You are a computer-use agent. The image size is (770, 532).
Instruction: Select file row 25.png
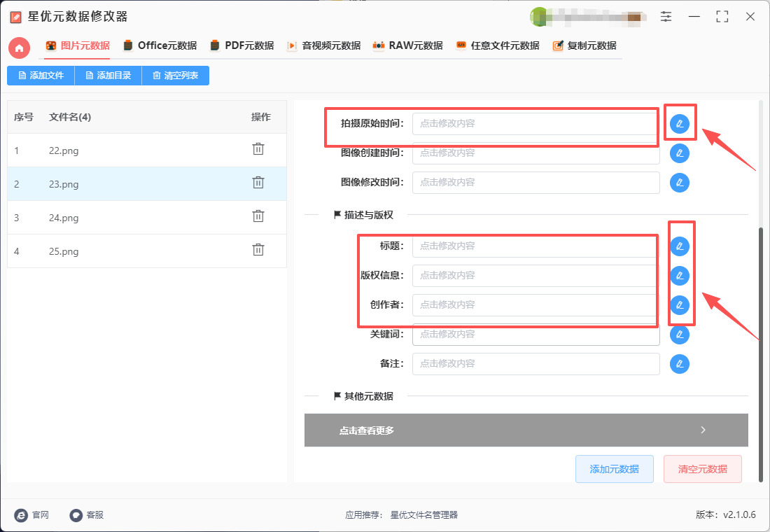pyautogui.click(x=147, y=251)
